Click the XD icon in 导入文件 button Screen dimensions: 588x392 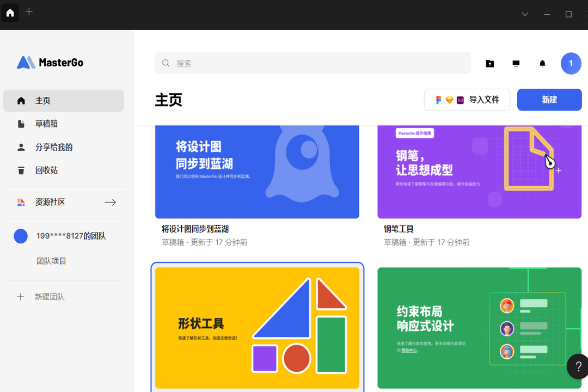(x=460, y=100)
